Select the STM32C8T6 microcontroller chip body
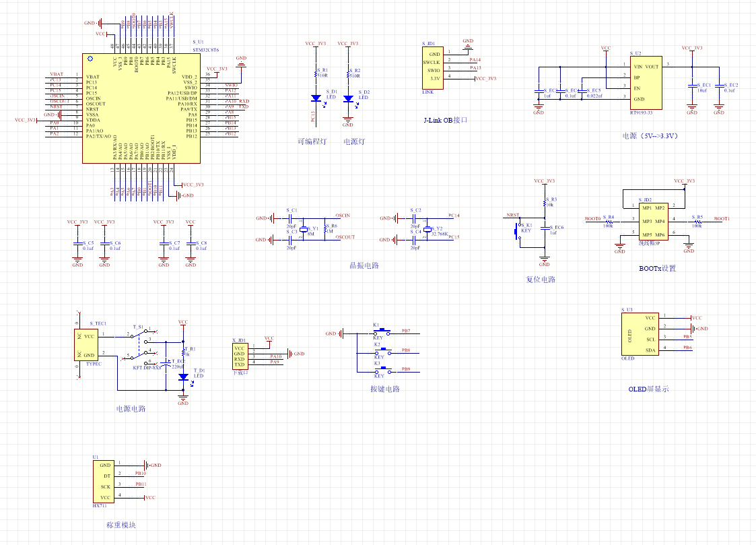The width and height of the screenshot is (756, 545). pos(141,108)
